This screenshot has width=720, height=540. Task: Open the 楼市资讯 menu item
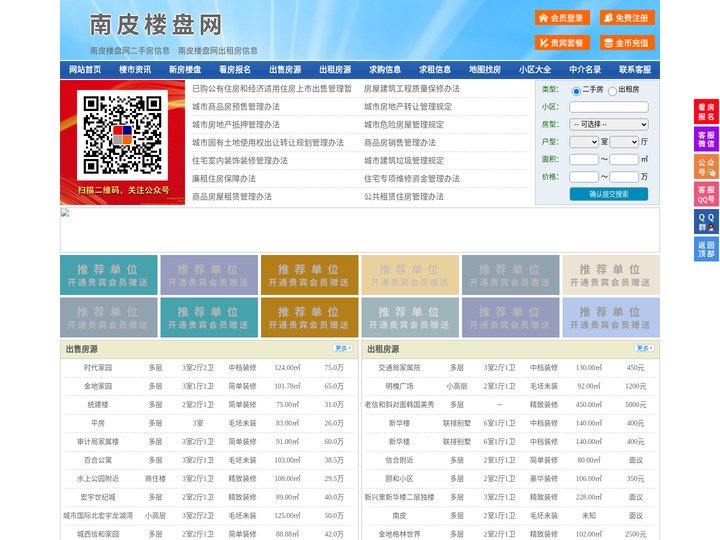tap(135, 70)
